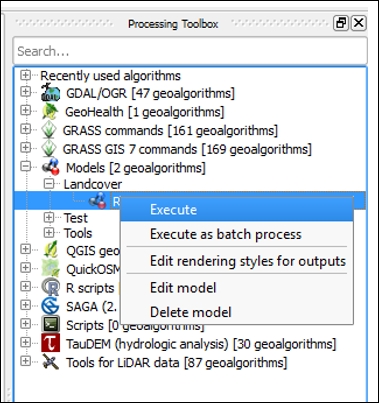Click the GDAL/OGR provider icon
The image size is (379, 403).
pyautogui.click(x=50, y=93)
